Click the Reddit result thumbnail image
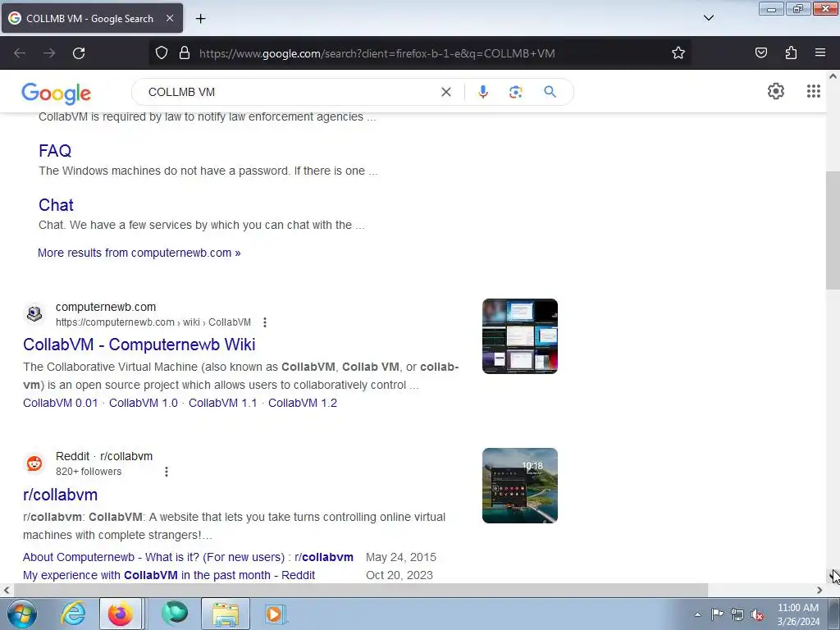Viewport: 840px width, 630px height. coord(519,486)
